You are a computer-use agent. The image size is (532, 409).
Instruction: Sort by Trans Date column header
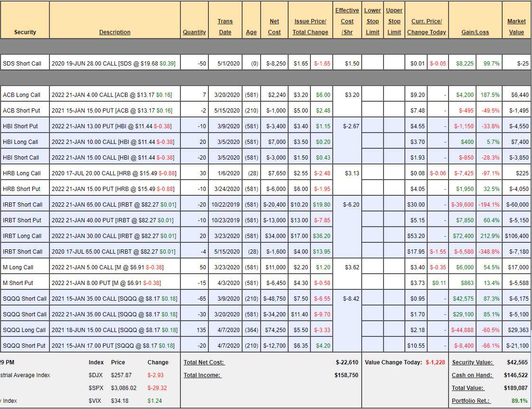pyautogui.click(x=225, y=27)
